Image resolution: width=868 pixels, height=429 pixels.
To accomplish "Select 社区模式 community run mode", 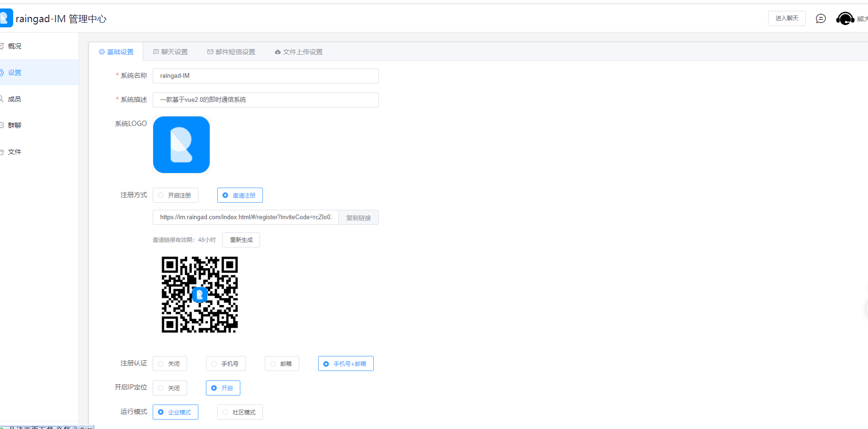I will pos(240,412).
